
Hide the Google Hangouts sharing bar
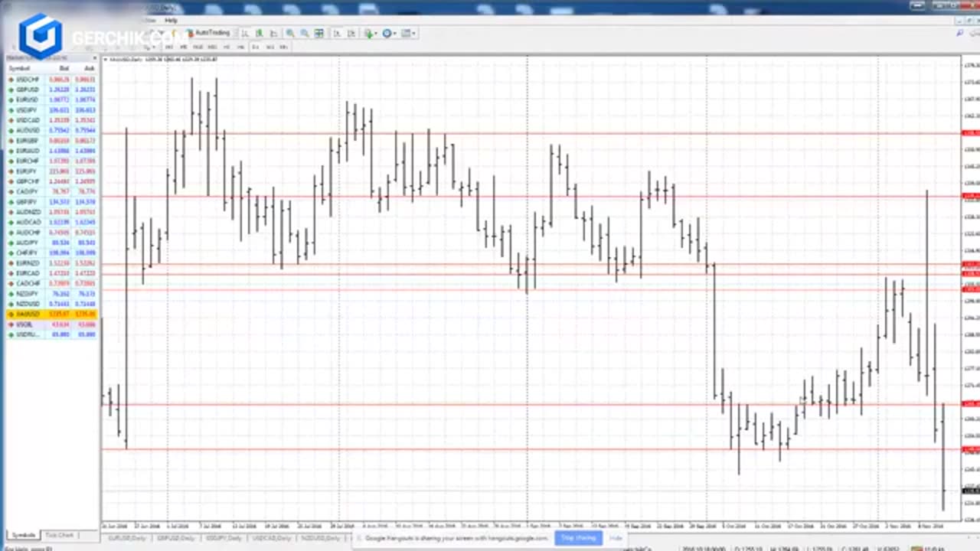point(616,538)
